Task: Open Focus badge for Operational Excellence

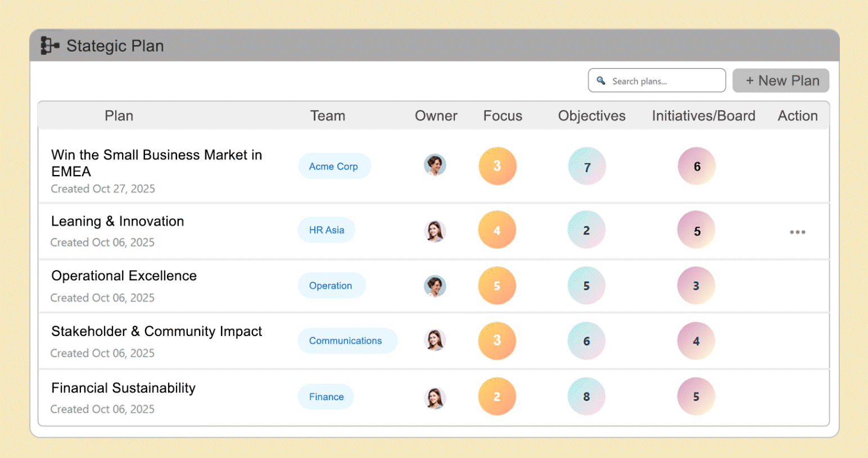Action: tap(497, 286)
